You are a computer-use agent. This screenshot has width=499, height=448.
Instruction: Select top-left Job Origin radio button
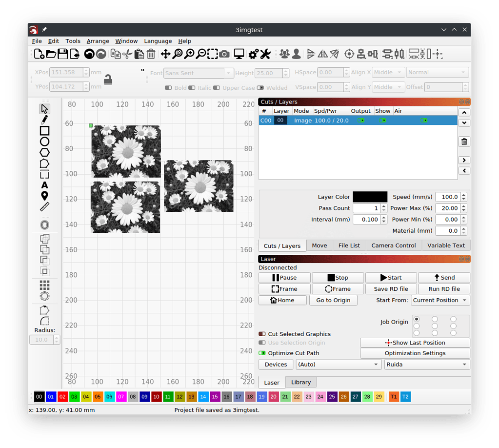point(417,319)
